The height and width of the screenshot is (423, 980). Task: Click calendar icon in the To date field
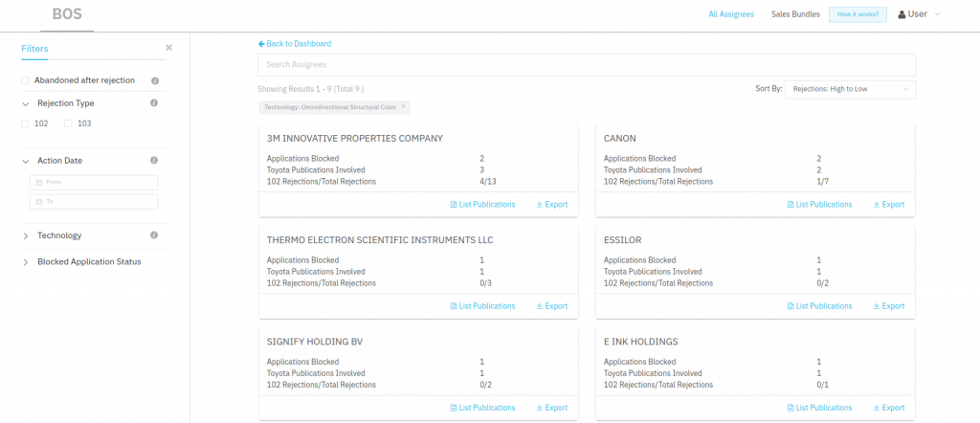tap(38, 202)
